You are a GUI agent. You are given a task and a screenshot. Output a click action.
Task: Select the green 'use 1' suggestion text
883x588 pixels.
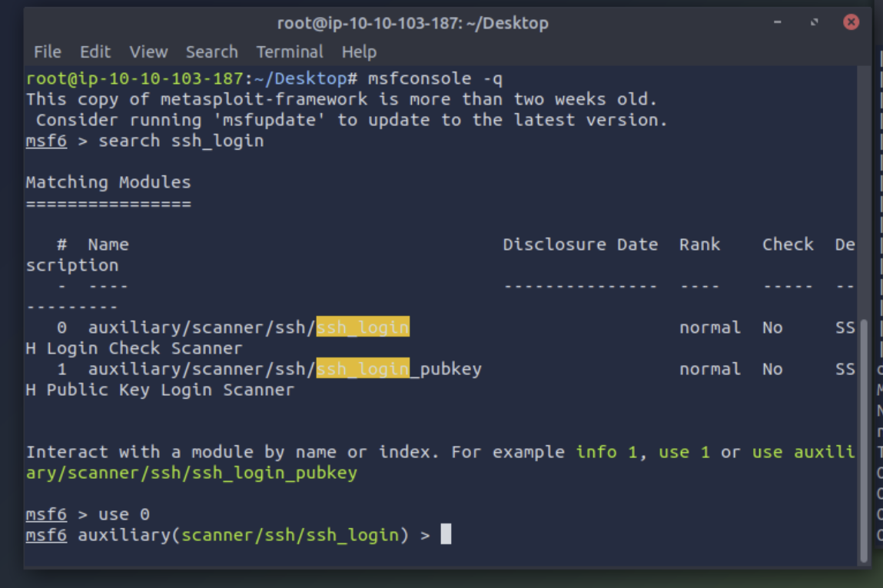click(x=682, y=452)
